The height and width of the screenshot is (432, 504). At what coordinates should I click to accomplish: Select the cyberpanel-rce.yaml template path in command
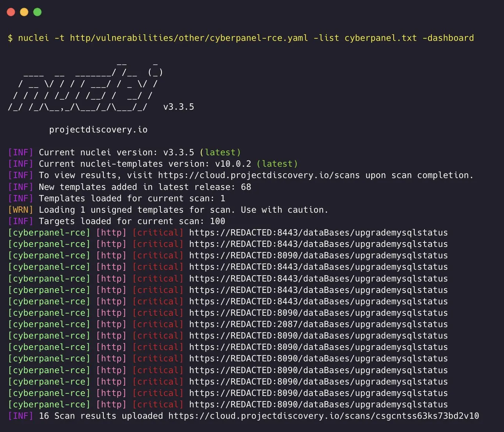point(189,38)
